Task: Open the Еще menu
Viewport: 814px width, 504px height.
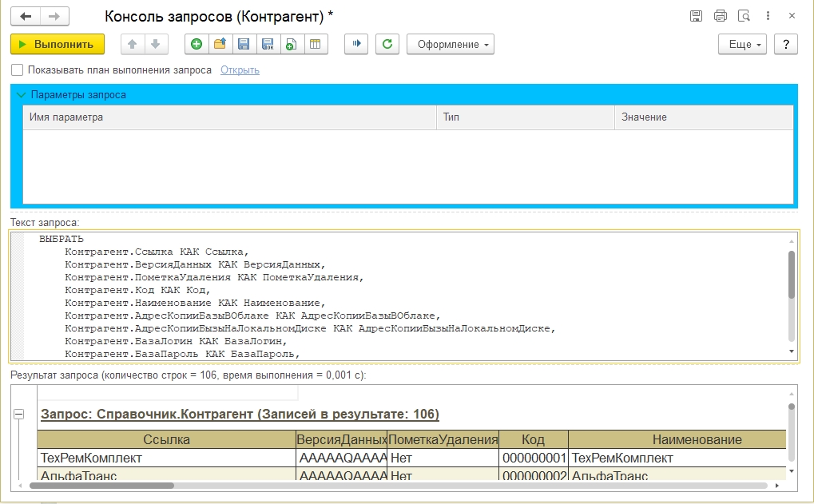Action: 743,44
